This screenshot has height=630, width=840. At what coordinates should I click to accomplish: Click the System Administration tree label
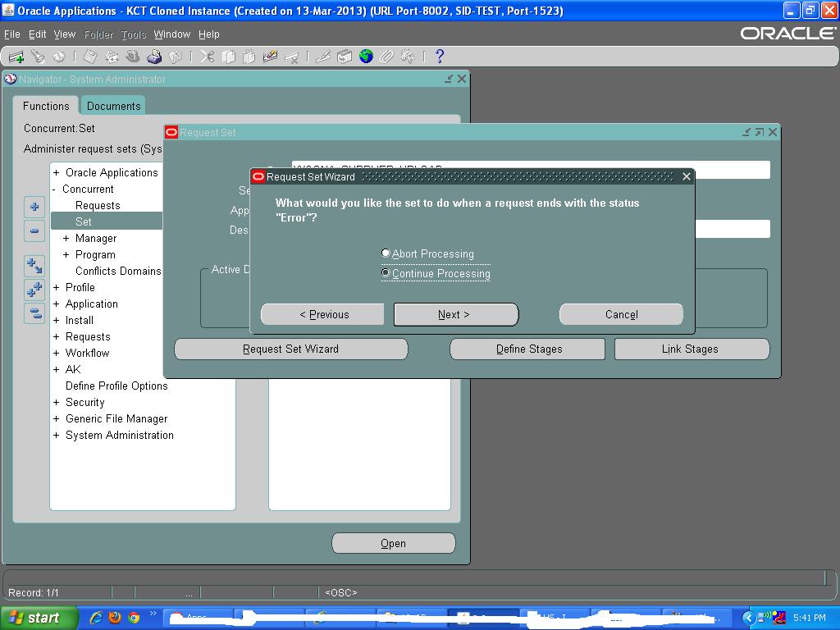120,436
